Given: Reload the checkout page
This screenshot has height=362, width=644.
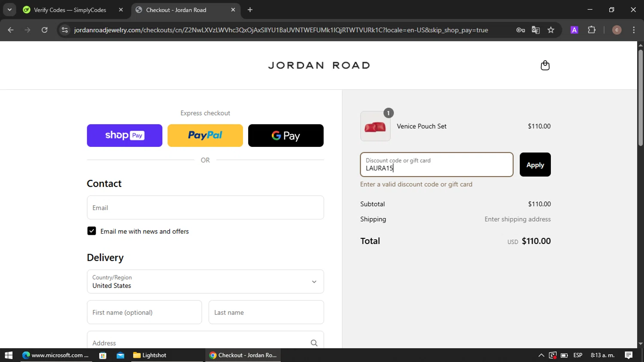Looking at the screenshot, I should 44,30.
